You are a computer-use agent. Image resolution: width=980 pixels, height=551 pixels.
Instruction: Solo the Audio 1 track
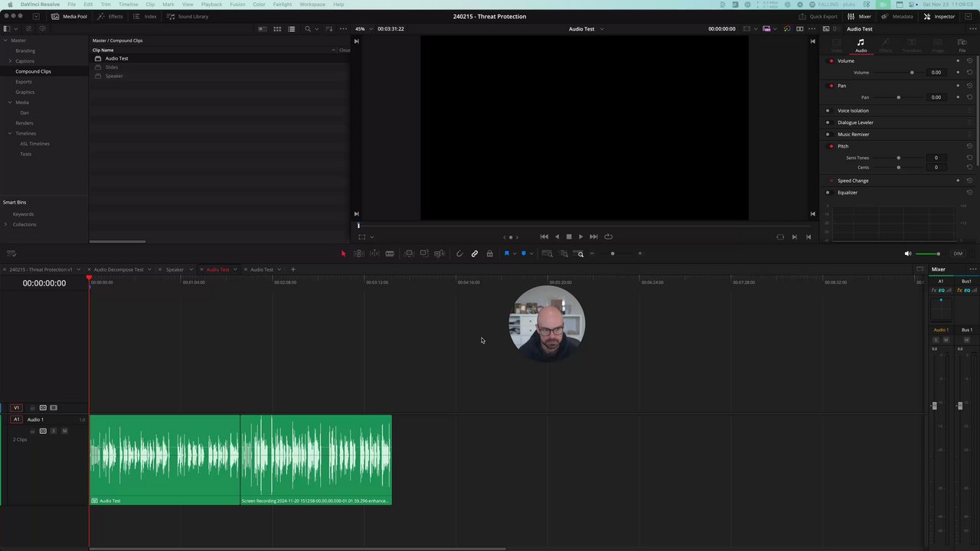tap(54, 431)
